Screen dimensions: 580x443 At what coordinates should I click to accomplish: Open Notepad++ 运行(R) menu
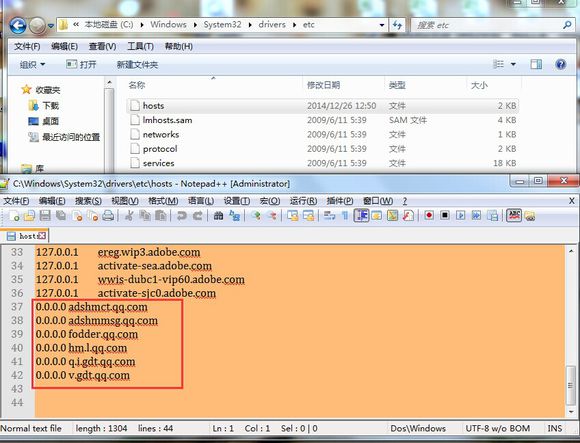(303, 201)
